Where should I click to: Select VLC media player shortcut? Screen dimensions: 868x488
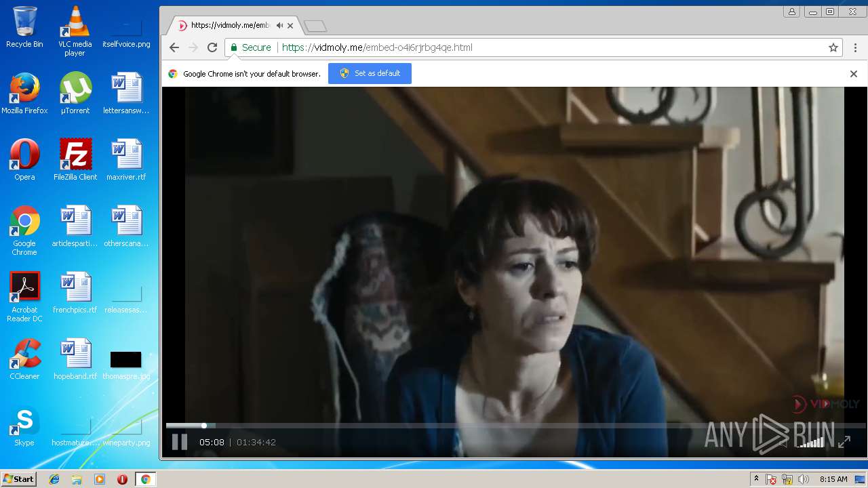click(75, 31)
